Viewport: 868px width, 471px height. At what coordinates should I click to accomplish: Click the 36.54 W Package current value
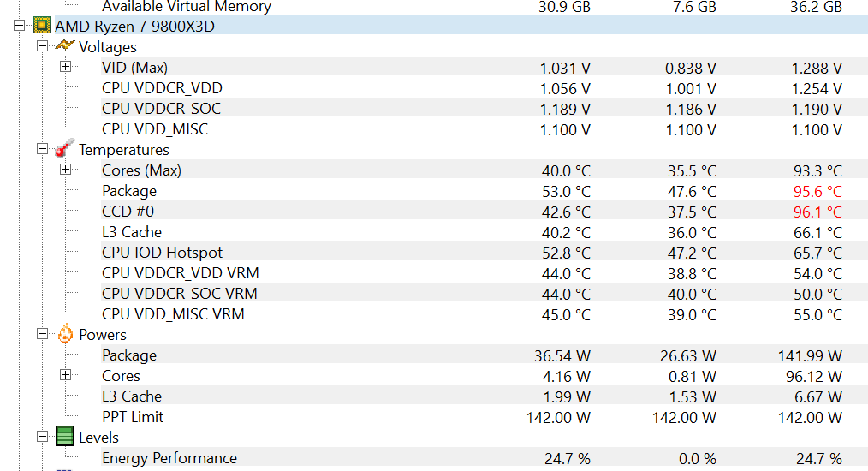(x=562, y=355)
